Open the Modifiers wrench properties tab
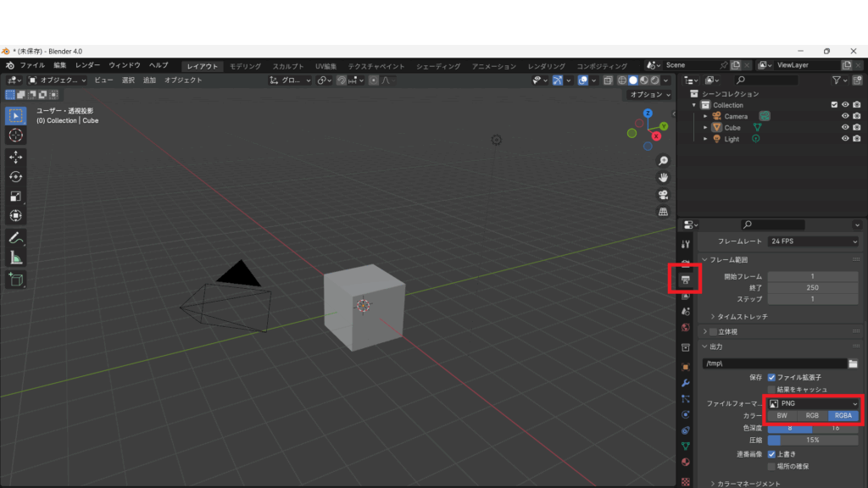Screen dimensions: 868x488 [685, 383]
